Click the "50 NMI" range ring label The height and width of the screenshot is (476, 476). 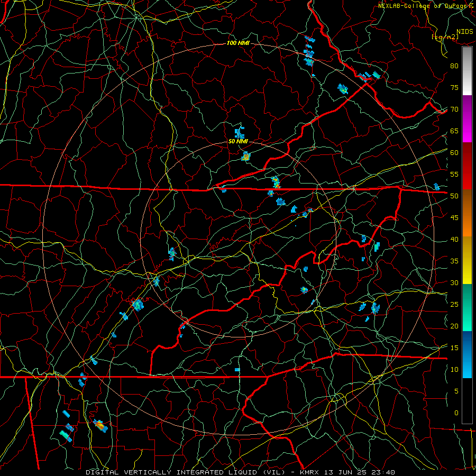click(238, 141)
